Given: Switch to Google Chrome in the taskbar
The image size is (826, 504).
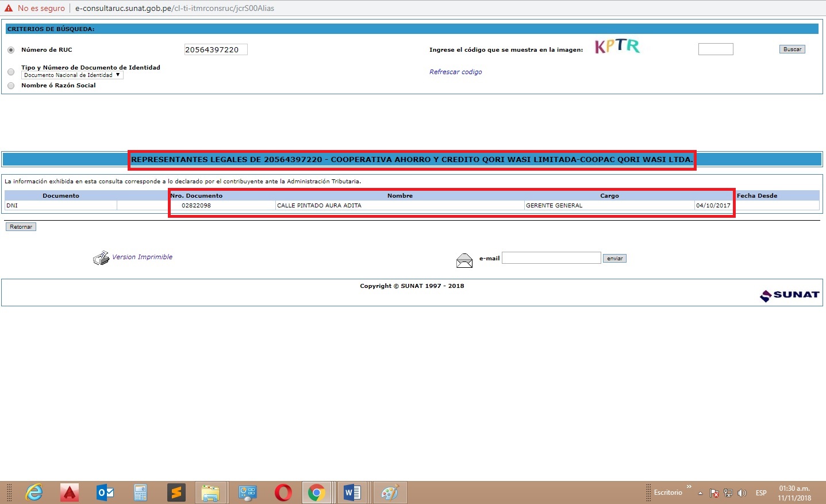Looking at the screenshot, I should (x=317, y=493).
